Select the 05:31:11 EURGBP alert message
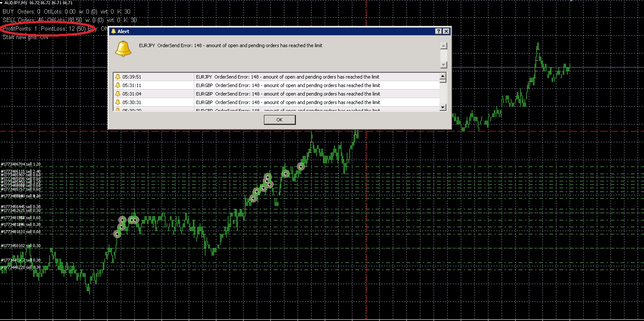 click(288, 85)
